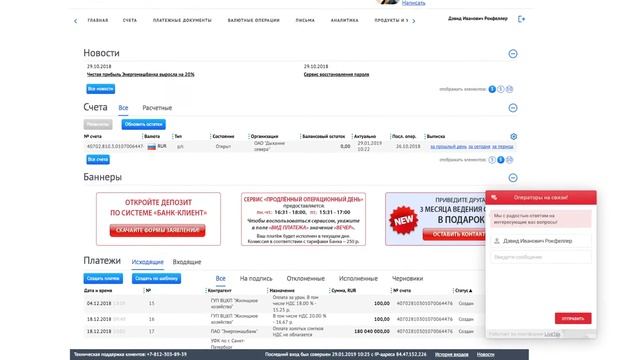
Task: Select first items-per-page circle in Новости
Action: pos(492,89)
